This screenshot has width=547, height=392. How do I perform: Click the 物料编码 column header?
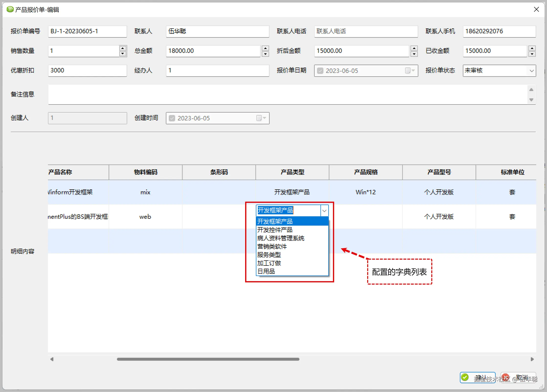click(x=146, y=172)
